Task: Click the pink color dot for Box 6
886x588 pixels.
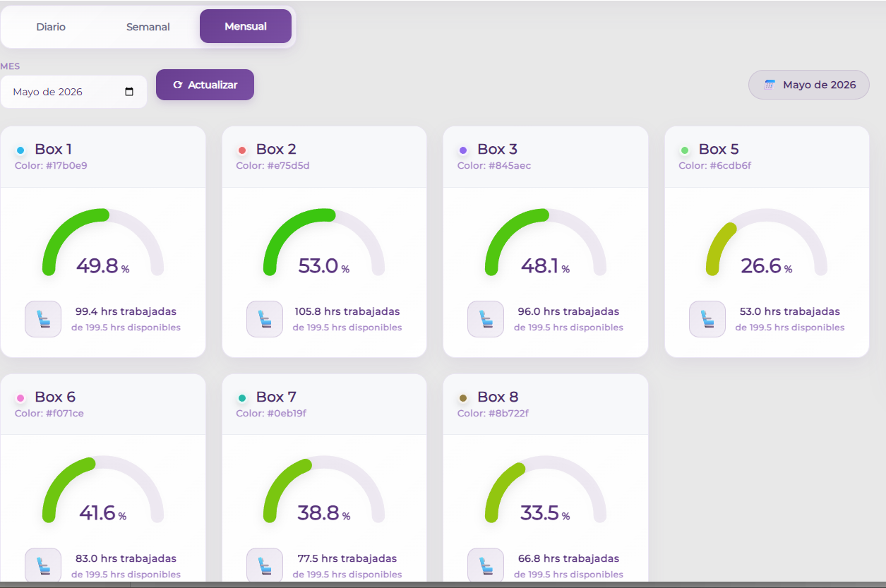Action: pyautogui.click(x=20, y=398)
